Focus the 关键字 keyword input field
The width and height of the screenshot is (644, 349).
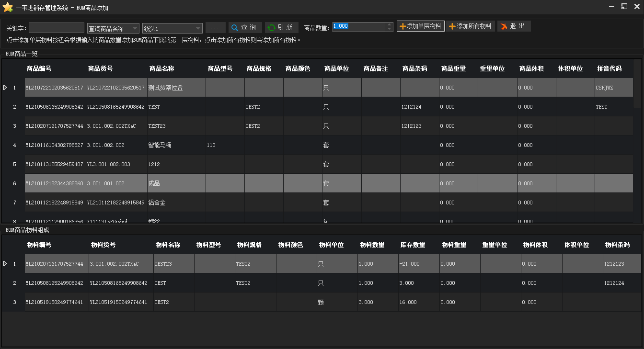click(x=57, y=28)
